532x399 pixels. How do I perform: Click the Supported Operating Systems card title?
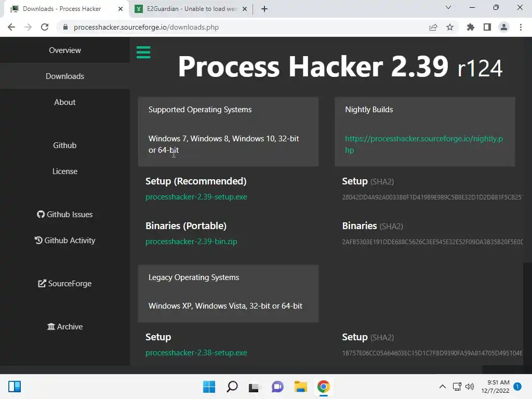[x=200, y=110]
